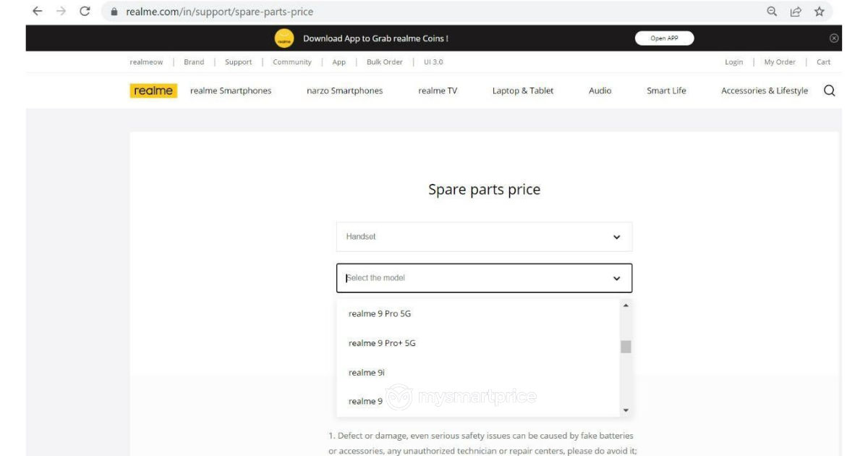The height and width of the screenshot is (456, 868).
Task: Click the zoom magnifier in address bar
Action: tap(772, 11)
